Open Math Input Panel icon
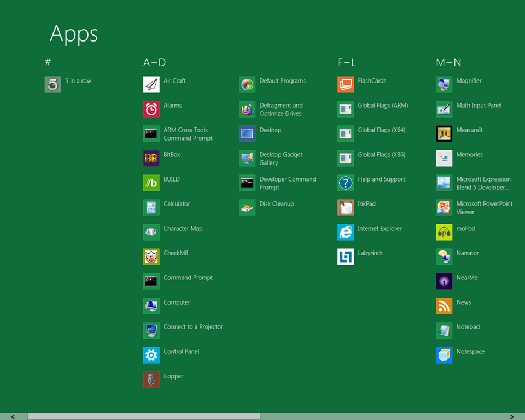Image resolution: width=525 pixels, height=420 pixels. 444,109
